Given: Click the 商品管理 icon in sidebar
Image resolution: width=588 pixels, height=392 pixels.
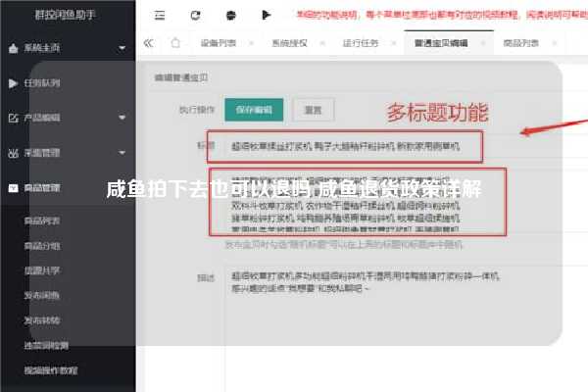Looking at the screenshot, I should pyautogui.click(x=13, y=188).
